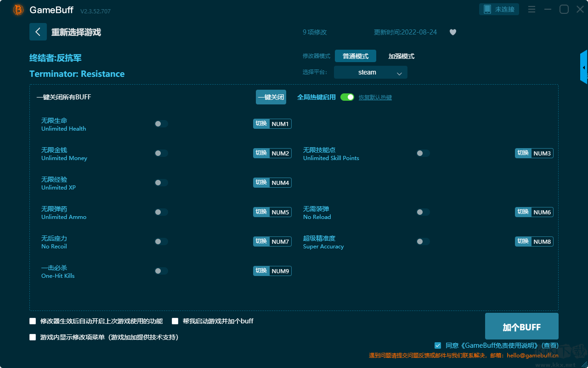Turn on 无限弹药 Unlimited Ammo switch
This screenshot has width=588, height=368.
tap(161, 212)
